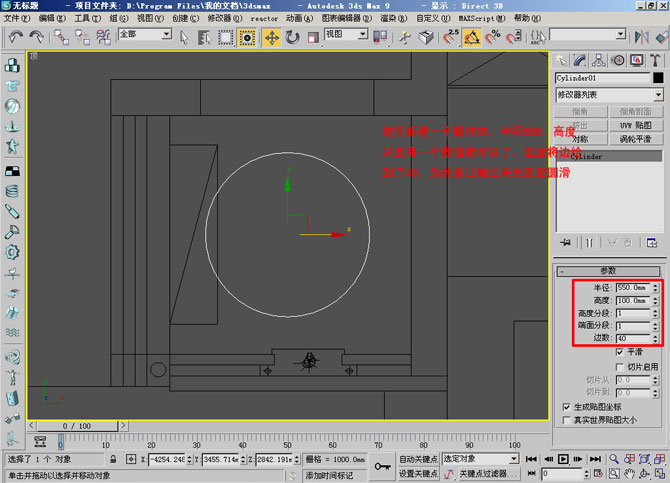Click the Pin Stack icon

(565, 243)
